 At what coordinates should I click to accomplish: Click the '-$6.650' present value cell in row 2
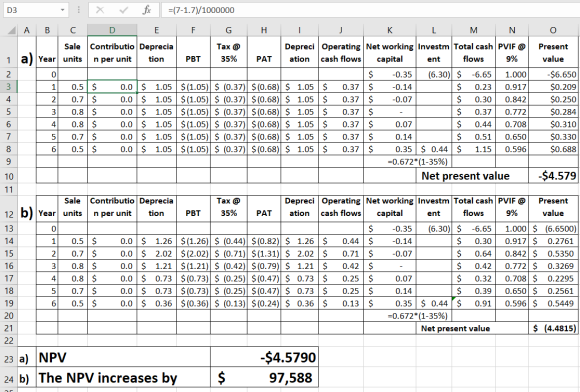pyautogui.click(x=553, y=74)
